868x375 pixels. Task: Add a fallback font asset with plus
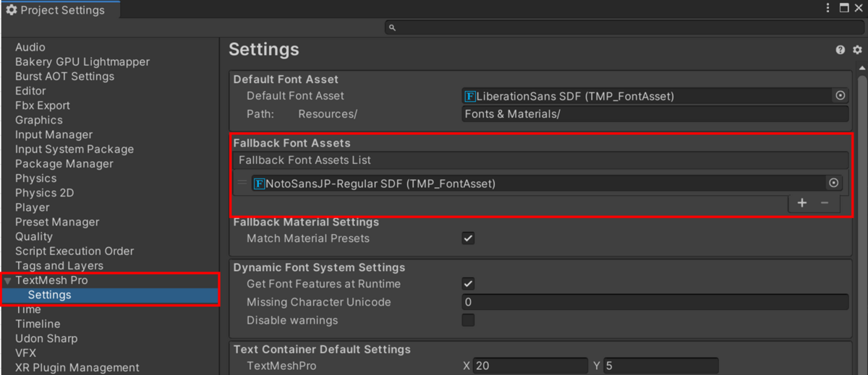point(801,203)
